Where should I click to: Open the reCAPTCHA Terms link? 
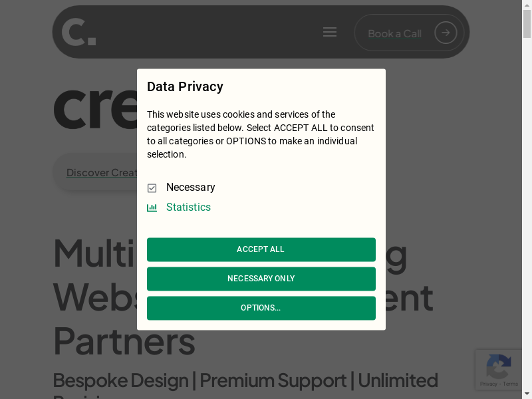coord(511,384)
